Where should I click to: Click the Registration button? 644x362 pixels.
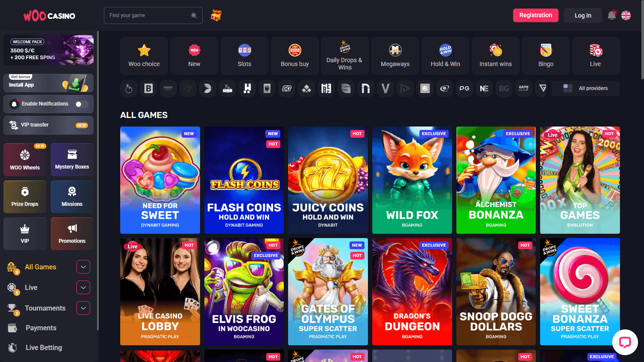536,15
